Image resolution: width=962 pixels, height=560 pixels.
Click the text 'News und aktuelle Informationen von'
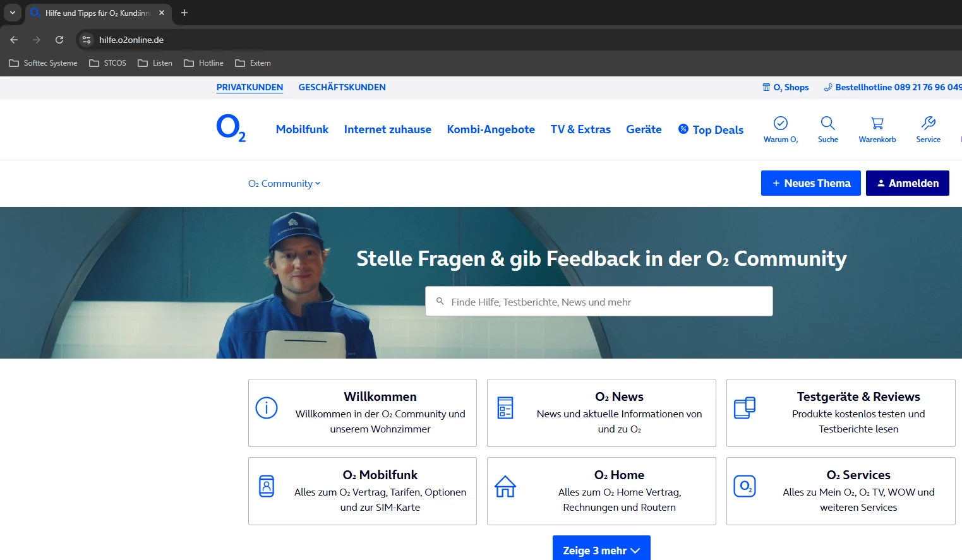619,414
